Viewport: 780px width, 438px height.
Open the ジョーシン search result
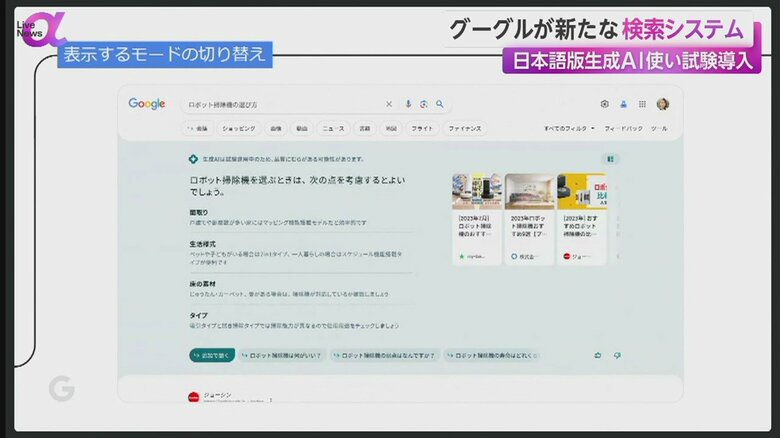point(217,395)
